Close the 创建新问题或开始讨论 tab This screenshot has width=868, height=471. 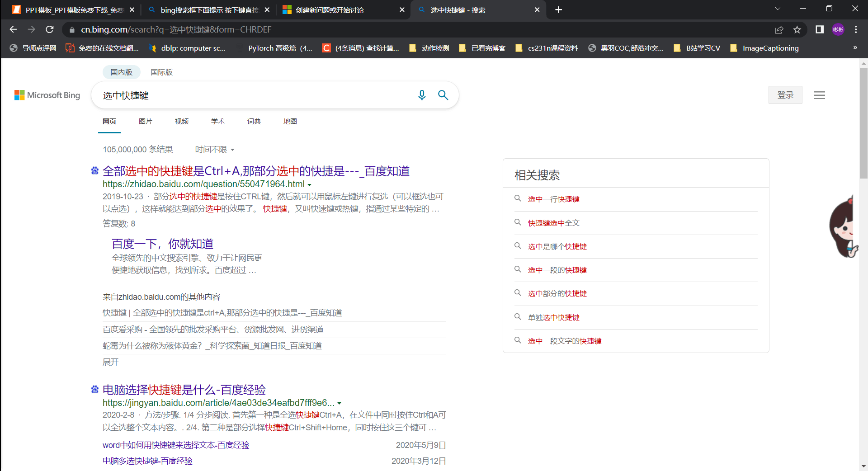point(402,9)
